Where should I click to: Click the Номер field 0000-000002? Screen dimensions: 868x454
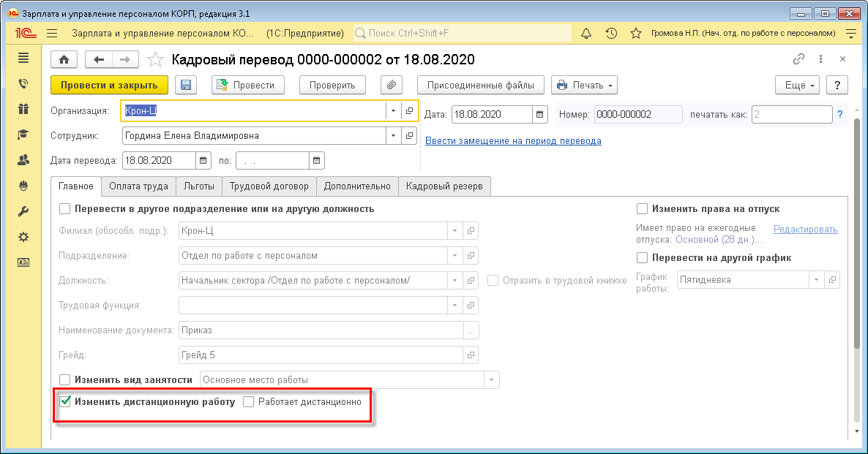638,115
